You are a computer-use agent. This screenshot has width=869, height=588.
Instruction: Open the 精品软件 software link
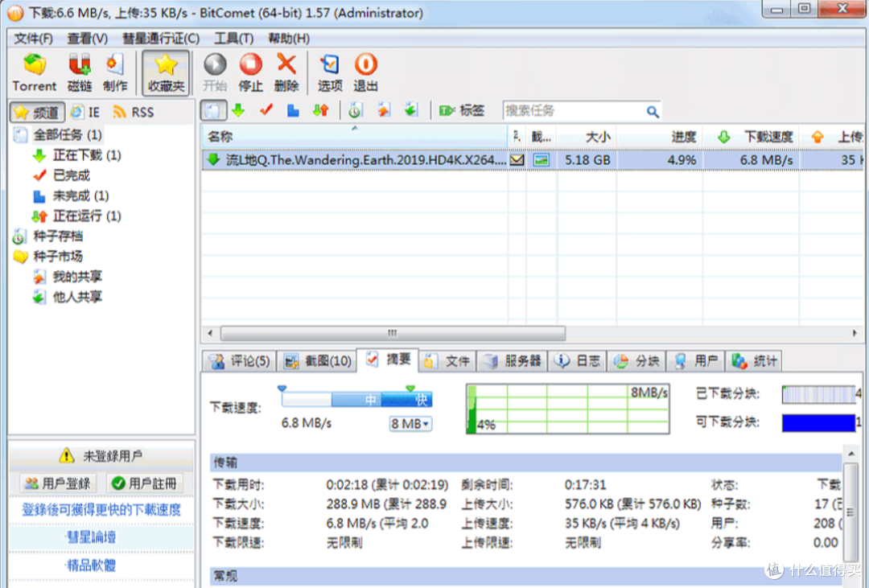[x=91, y=565]
